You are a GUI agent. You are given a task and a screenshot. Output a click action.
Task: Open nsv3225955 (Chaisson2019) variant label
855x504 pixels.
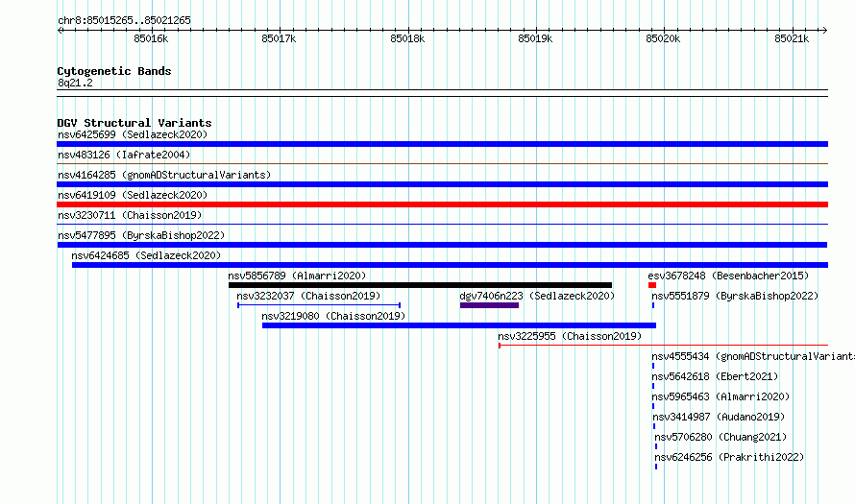tap(570, 336)
